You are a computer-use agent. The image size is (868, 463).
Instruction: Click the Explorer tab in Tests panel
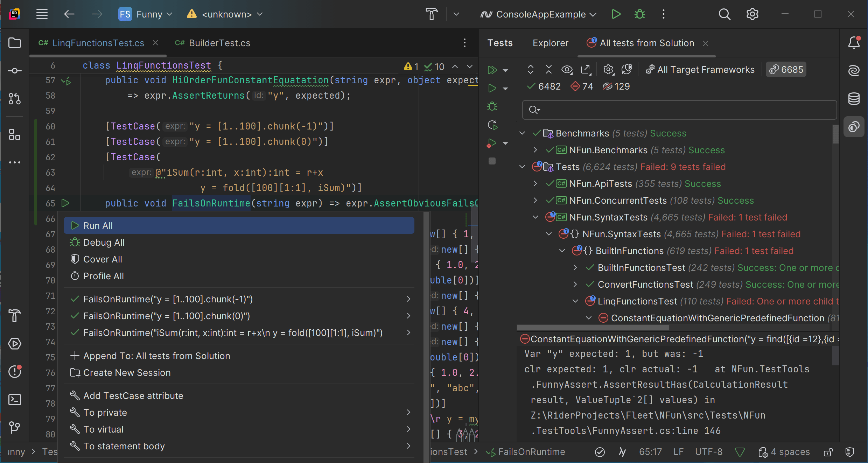pyautogui.click(x=550, y=43)
